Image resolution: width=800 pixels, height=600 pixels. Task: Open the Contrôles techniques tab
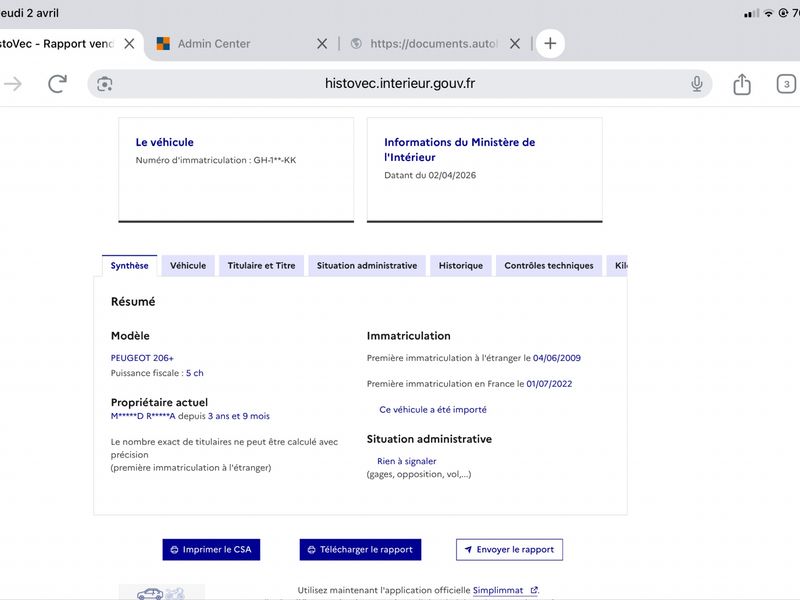[549, 266]
